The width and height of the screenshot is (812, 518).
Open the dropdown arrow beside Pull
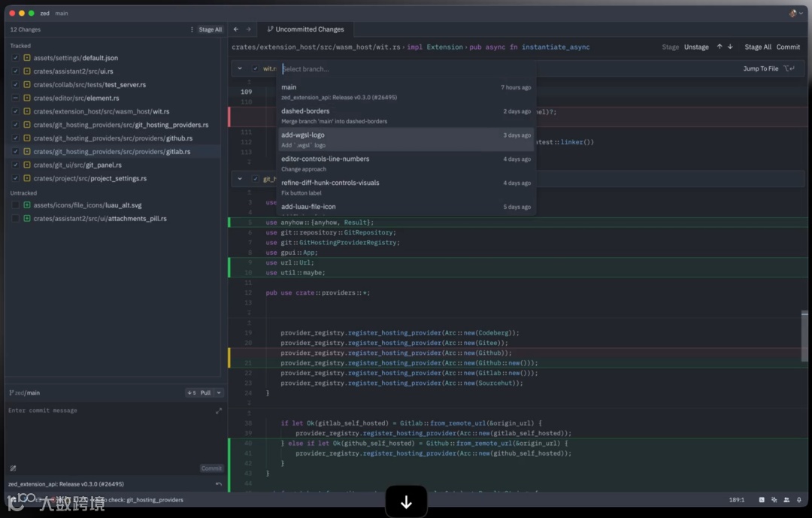point(219,392)
